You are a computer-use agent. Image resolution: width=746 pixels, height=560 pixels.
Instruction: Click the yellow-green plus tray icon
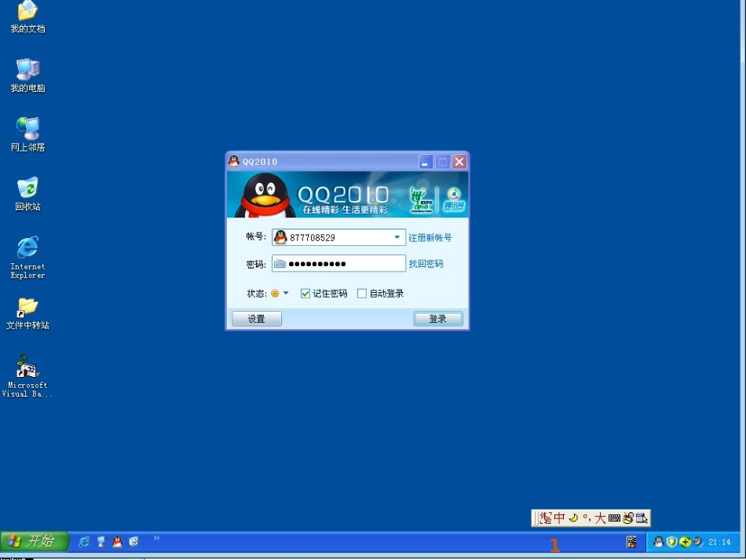[x=685, y=541]
